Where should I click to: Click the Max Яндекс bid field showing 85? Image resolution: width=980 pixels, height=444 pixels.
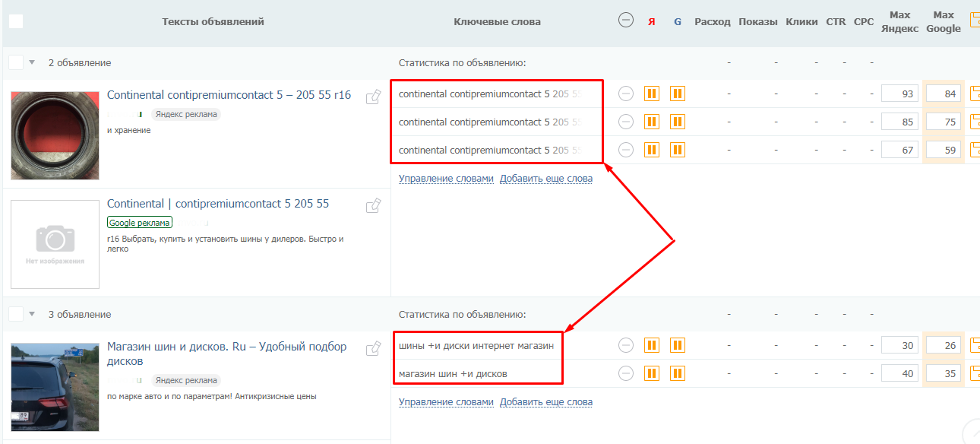(x=899, y=122)
